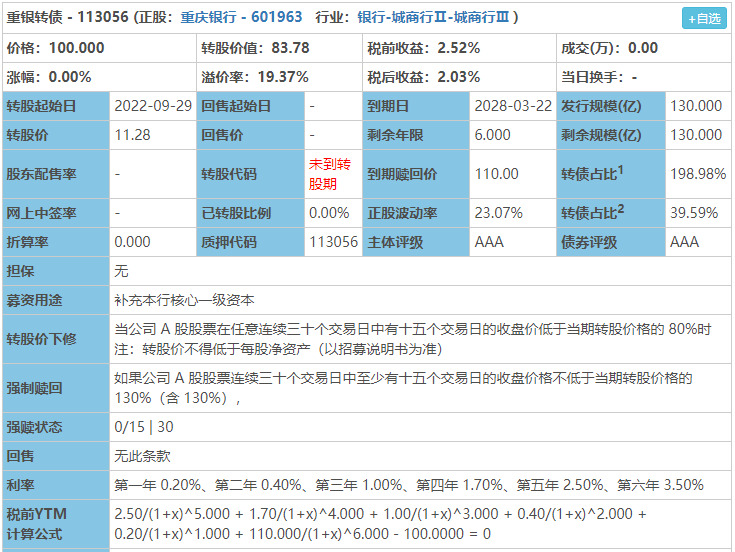The image size is (735, 552).
Task: Click the 质押代码 header cell
Action: [251, 242]
